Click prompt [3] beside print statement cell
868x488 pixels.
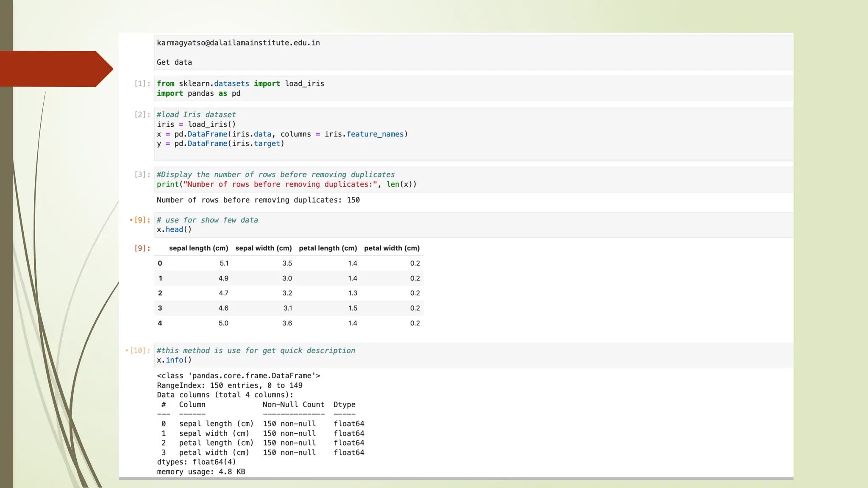click(142, 175)
